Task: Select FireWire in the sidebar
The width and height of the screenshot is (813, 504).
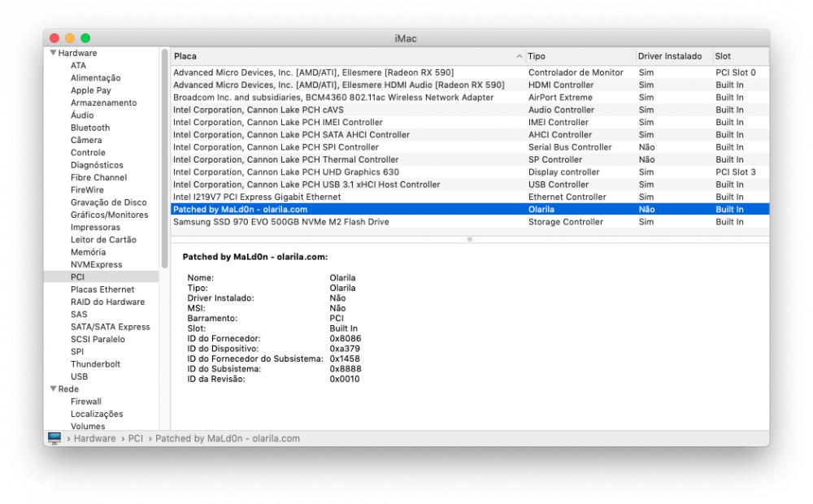Action: pos(87,189)
